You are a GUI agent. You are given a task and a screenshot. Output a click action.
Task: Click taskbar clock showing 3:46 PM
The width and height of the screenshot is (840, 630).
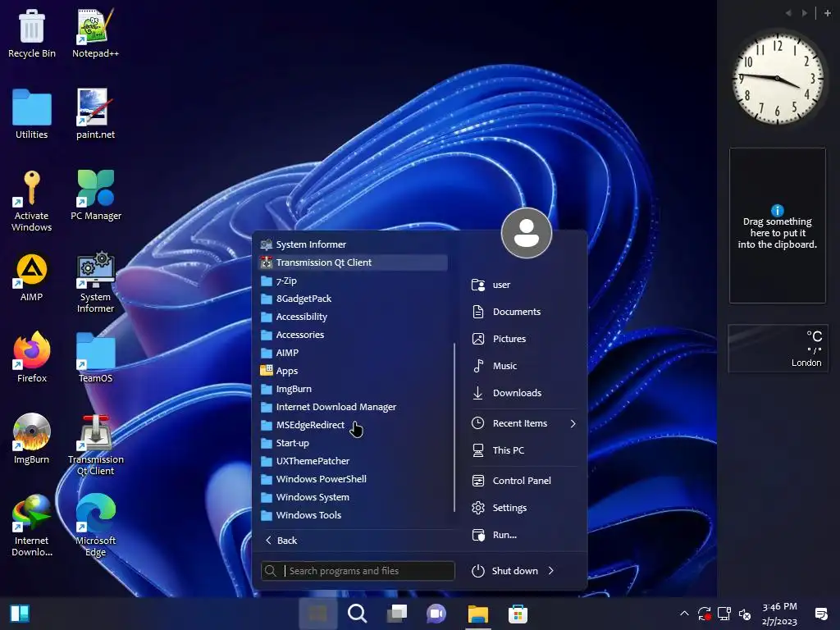pyautogui.click(x=779, y=614)
